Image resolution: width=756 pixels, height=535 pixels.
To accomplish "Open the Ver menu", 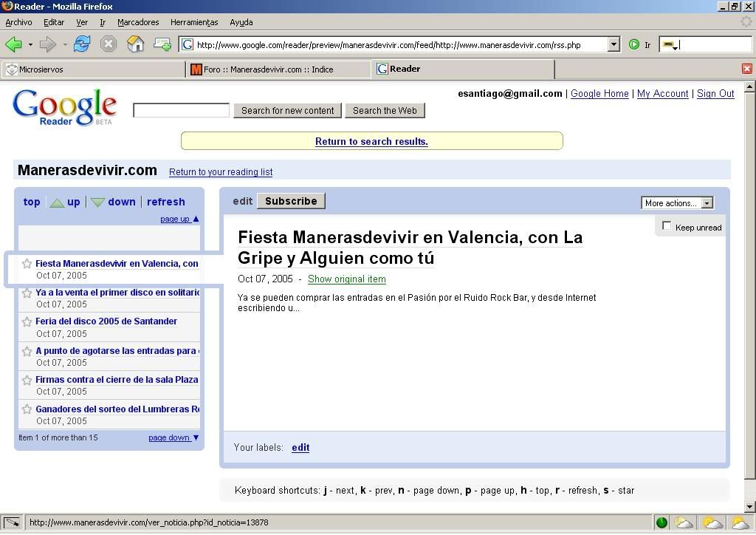I will [82, 22].
